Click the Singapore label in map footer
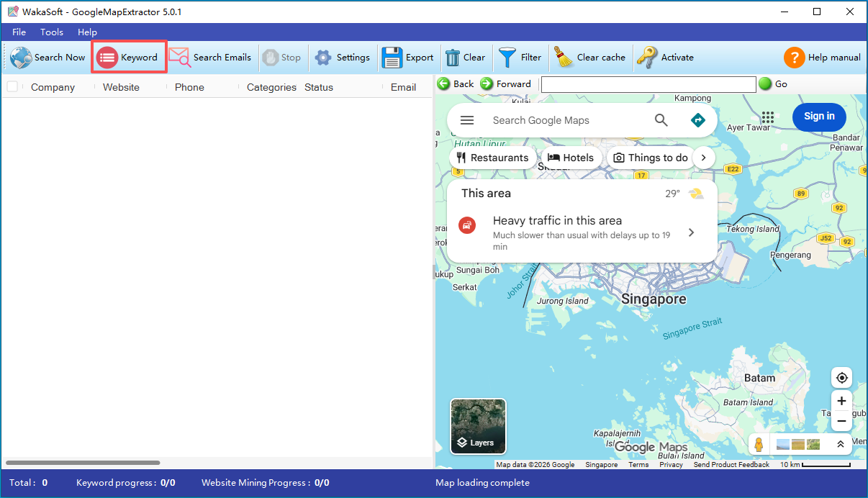 601,465
